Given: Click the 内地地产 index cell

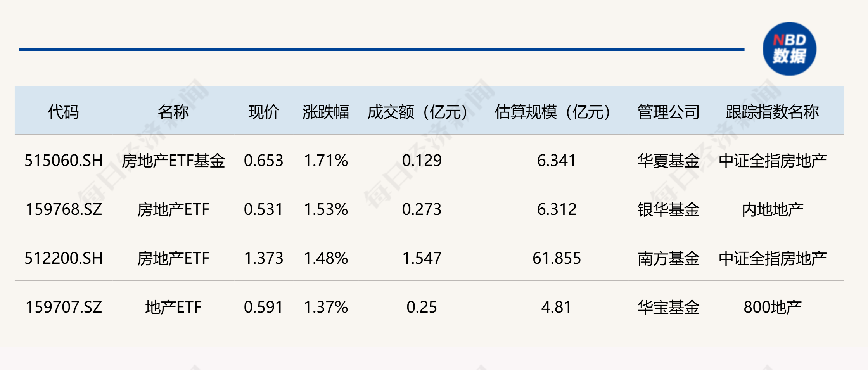Looking at the screenshot, I should pyautogui.click(x=772, y=209).
